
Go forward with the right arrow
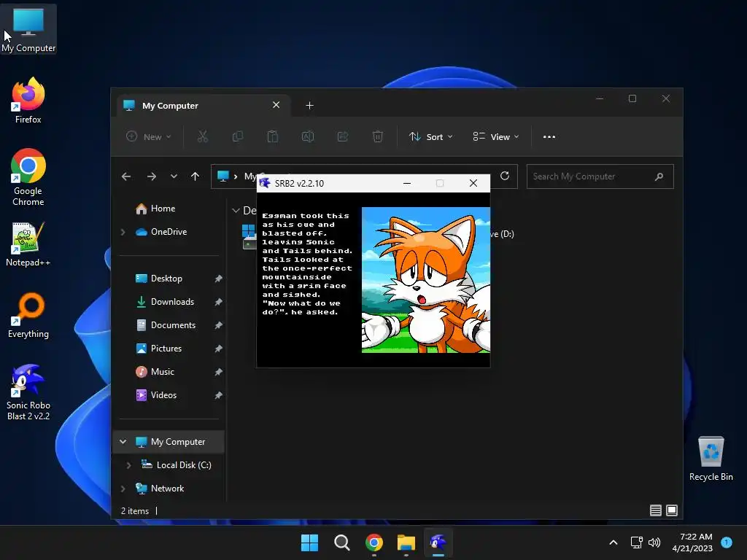(152, 176)
